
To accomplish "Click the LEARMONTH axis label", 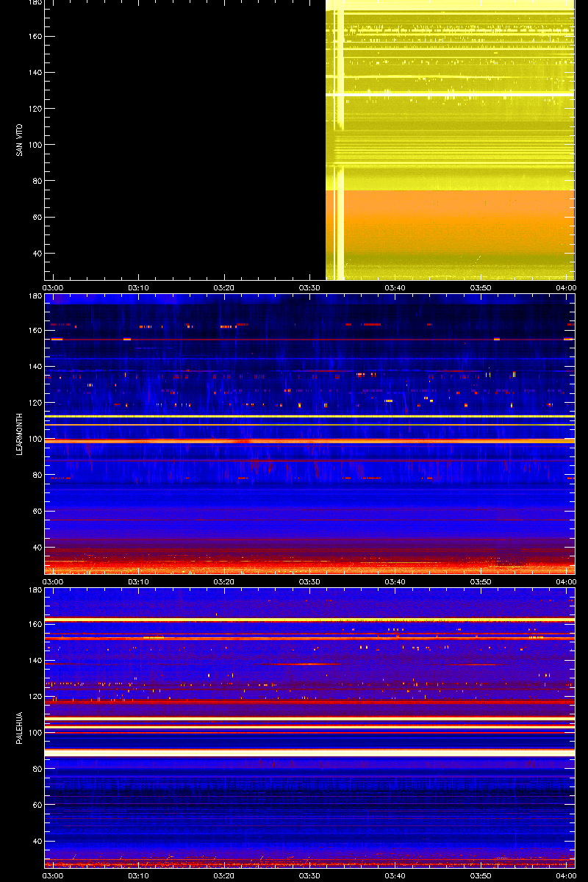I will 19,434.
